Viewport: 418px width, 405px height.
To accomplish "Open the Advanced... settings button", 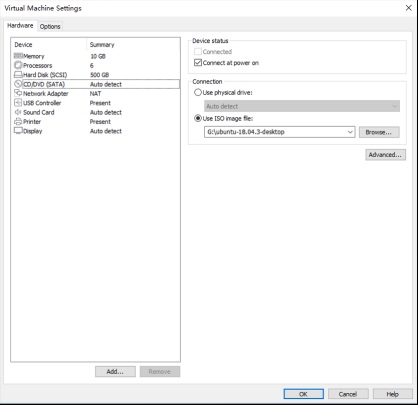I will [x=385, y=155].
